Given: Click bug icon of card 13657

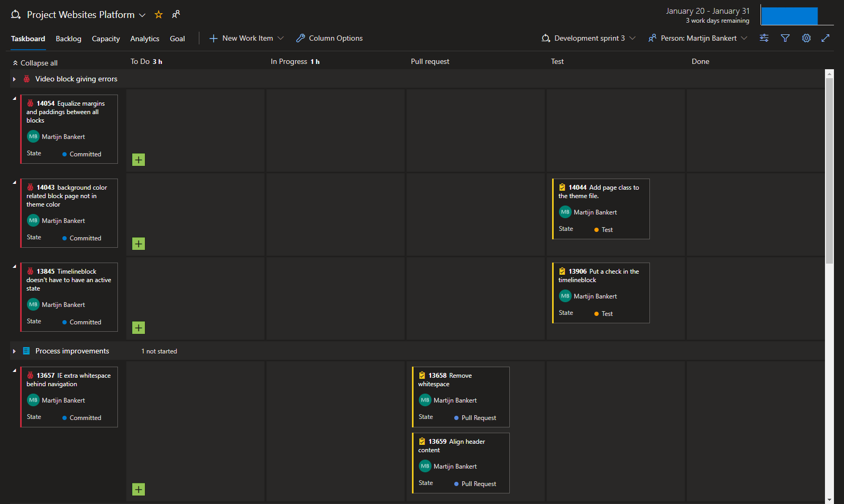Looking at the screenshot, I should click(x=30, y=375).
